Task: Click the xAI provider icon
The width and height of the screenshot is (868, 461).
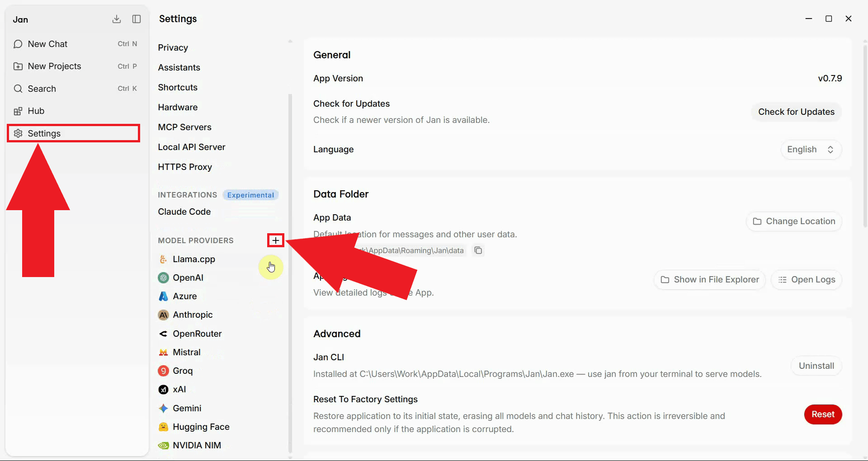Action: click(163, 389)
